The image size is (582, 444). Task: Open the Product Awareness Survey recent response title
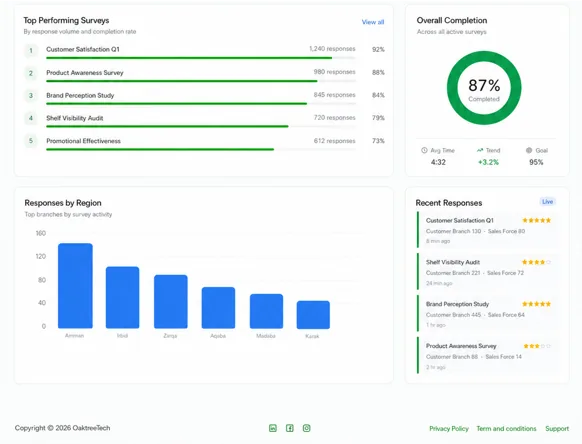pos(461,346)
